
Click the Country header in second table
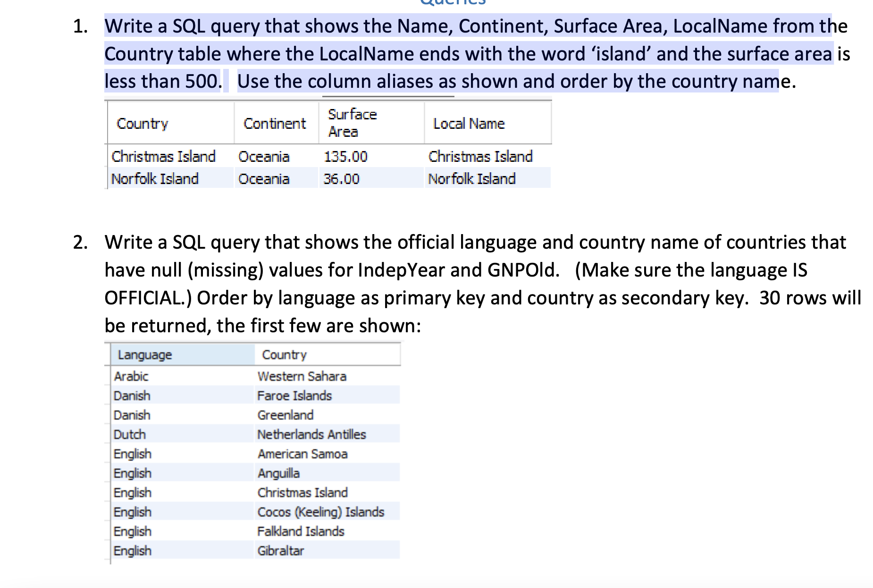pos(285,354)
